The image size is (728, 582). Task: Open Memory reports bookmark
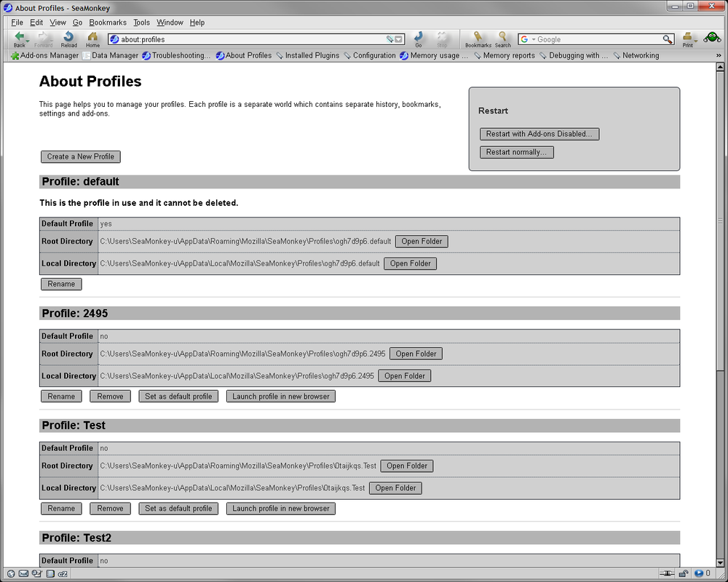click(504, 55)
